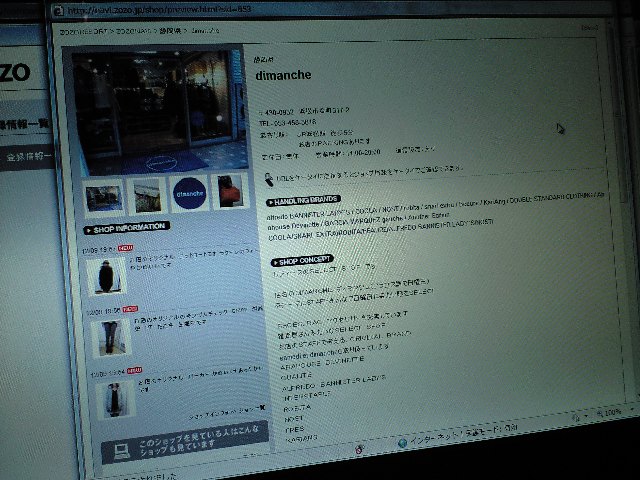Select the second shop interior thumbnail
The image size is (640, 480).
pos(147,197)
